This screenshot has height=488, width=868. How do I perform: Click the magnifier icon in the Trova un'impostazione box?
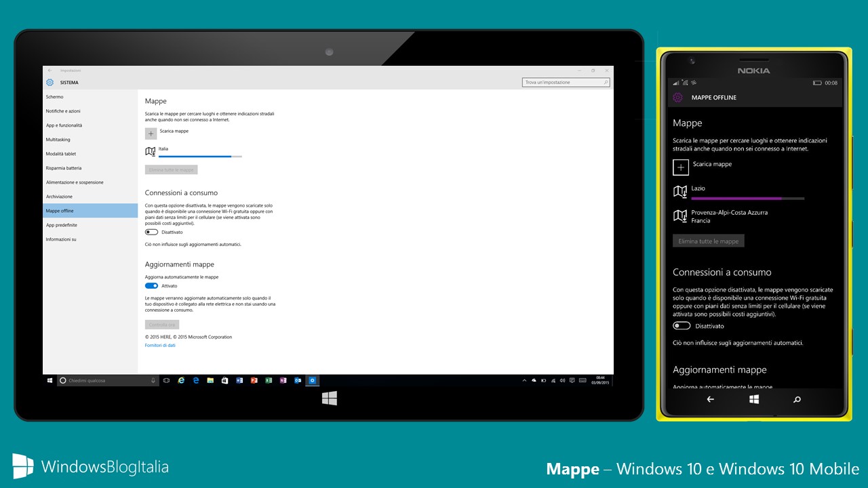606,83
